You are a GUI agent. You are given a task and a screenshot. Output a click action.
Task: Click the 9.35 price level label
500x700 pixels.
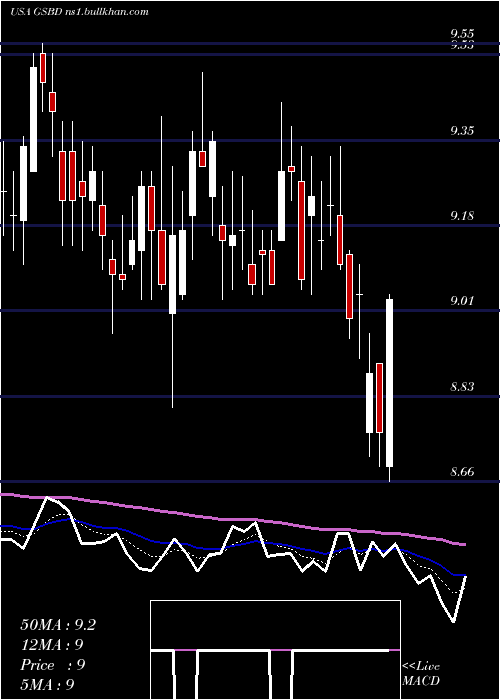(x=462, y=131)
